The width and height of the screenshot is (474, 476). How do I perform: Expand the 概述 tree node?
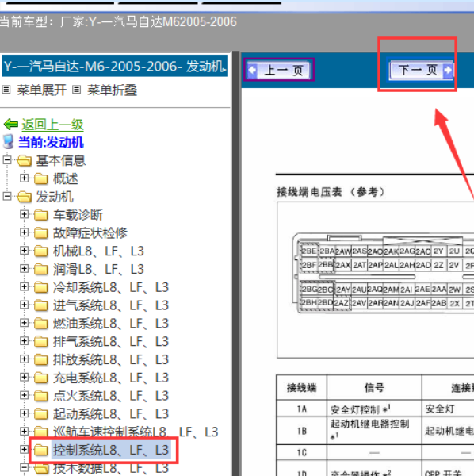[24, 178]
